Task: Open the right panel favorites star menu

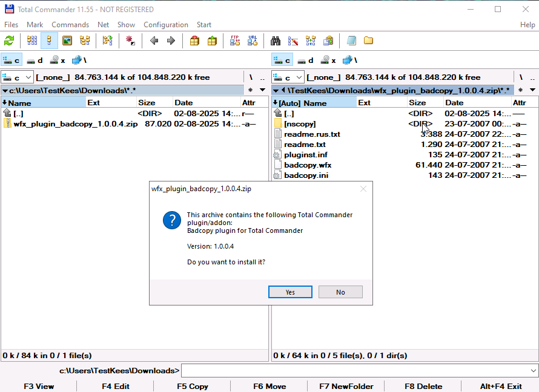Action: click(521, 90)
